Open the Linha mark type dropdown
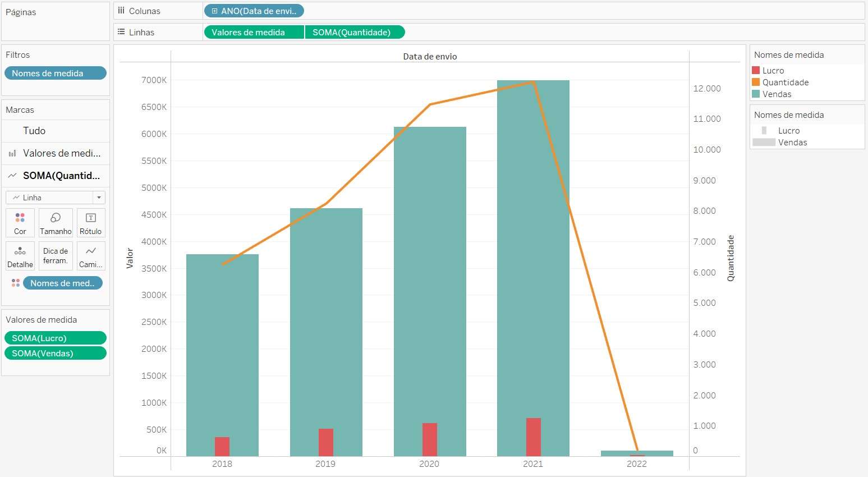868x477 pixels. (x=56, y=198)
